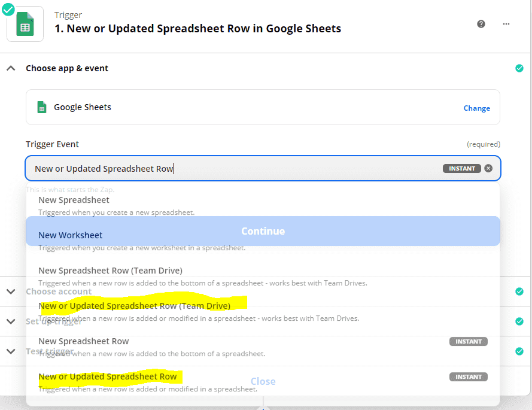The width and height of the screenshot is (532, 410).
Task: Select New Spreadsheet trigger option
Action: click(x=74, y=200)
